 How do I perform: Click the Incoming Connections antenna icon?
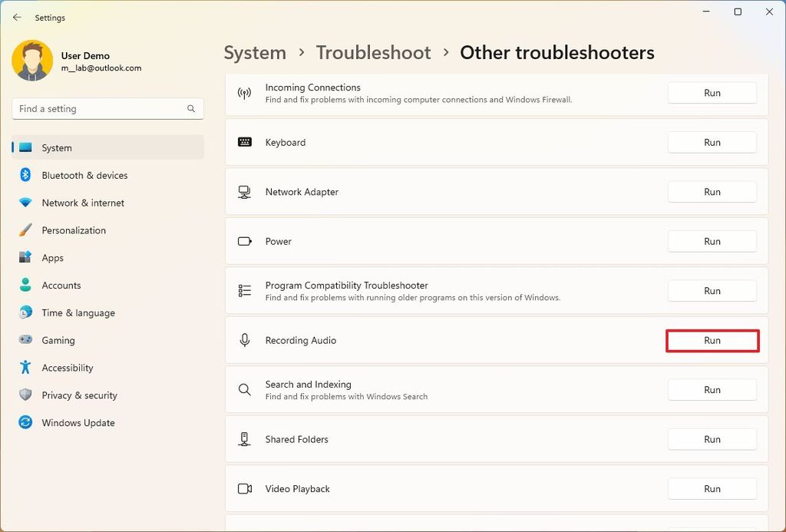coord(243,93)
